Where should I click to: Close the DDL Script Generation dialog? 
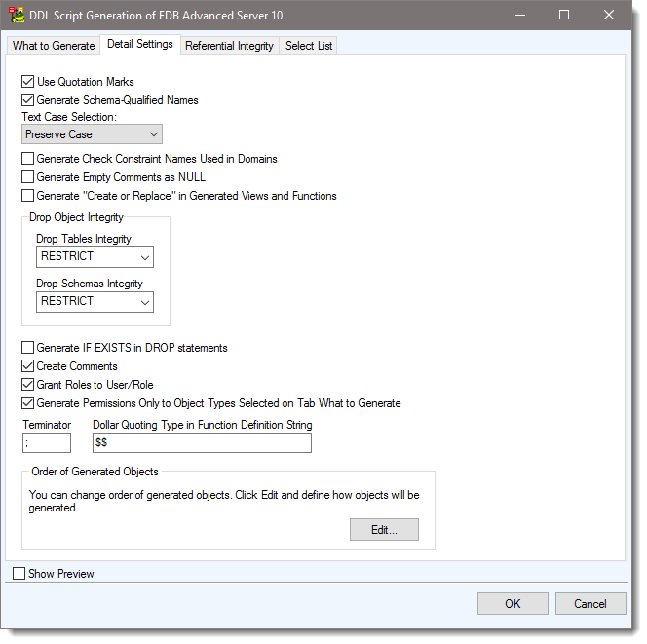coord(609,15)
